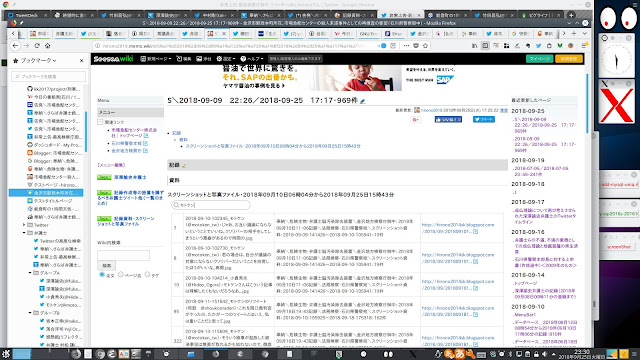Viewport: 640px width, 360px height.
Task: Click page vertical scrollbar
Action: pos(587,104)
